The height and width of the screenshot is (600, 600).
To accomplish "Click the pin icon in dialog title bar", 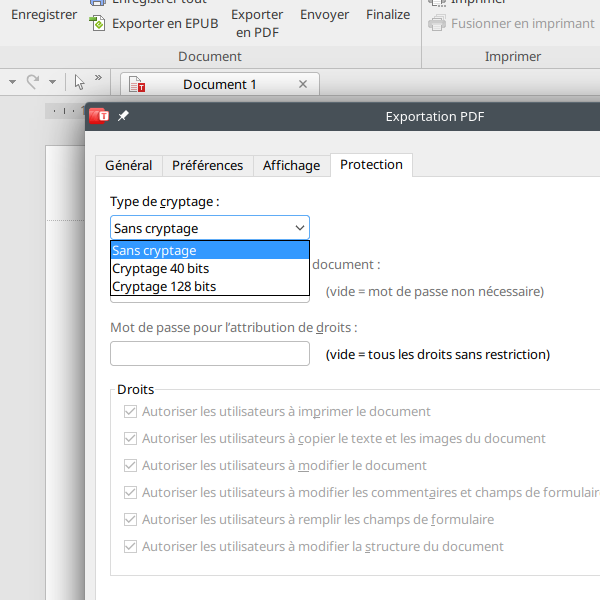I will point(123,116).
